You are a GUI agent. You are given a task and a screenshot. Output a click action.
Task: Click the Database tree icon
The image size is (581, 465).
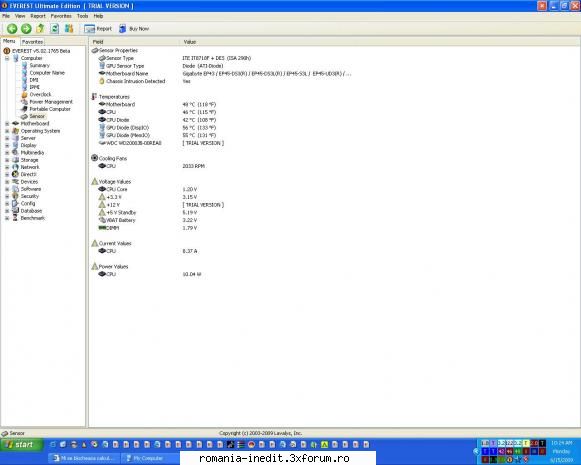click(x=15, y=210)
